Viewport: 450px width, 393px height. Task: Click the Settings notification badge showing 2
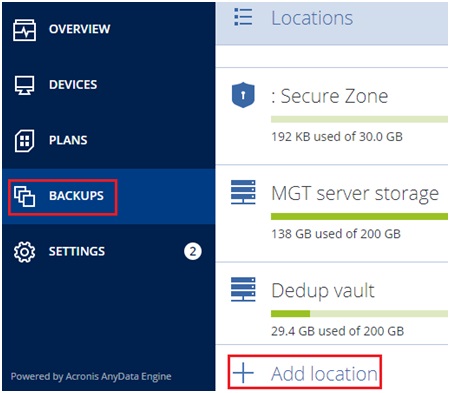(x=193, y=251)
